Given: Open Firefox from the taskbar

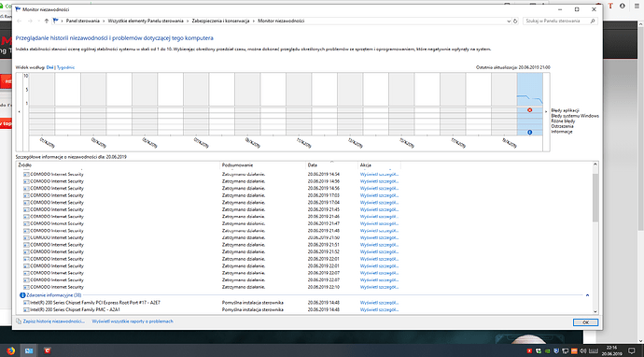Looking at the screenshot, I should tap(10, 350).
